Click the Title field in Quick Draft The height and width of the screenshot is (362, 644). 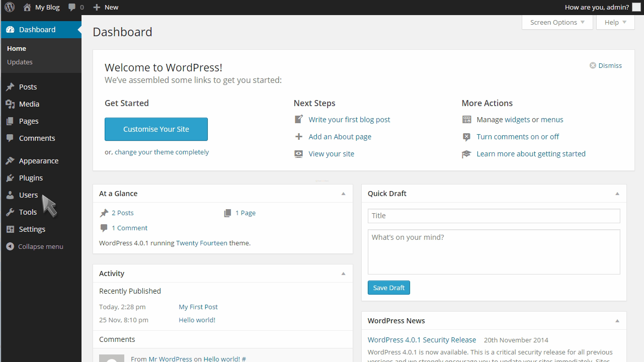[494, 216]
